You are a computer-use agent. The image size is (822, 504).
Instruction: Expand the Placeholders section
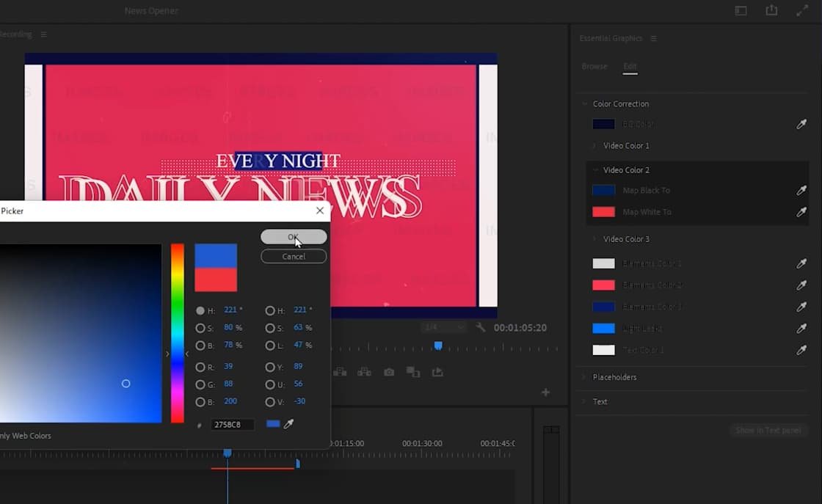point(585,377)
